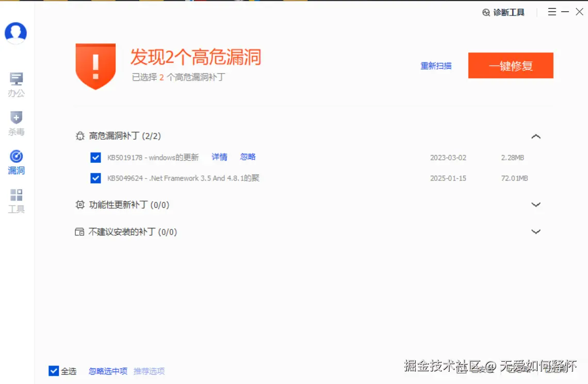Click the bug icon beside 高危漏洞补丁
Viewport: 588px width, 384px height.
80,136
